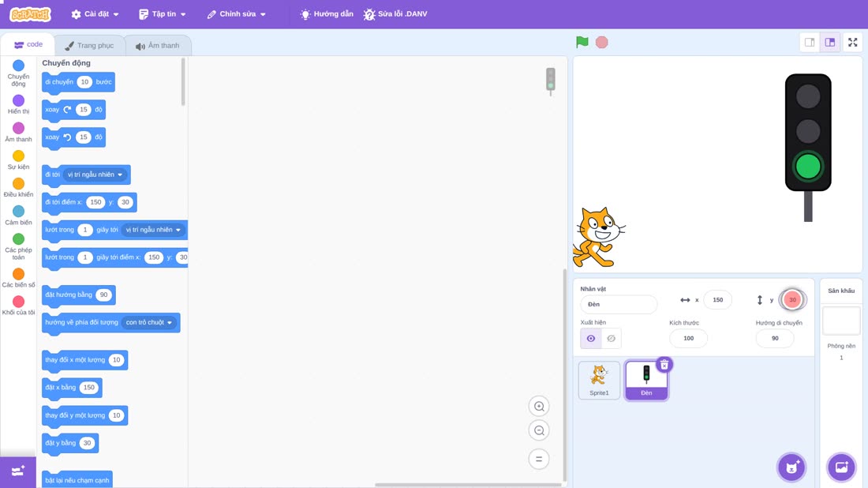Screen dimensions: 868x488
Task: Enter full screen stage mode
Action: (852, 42)
